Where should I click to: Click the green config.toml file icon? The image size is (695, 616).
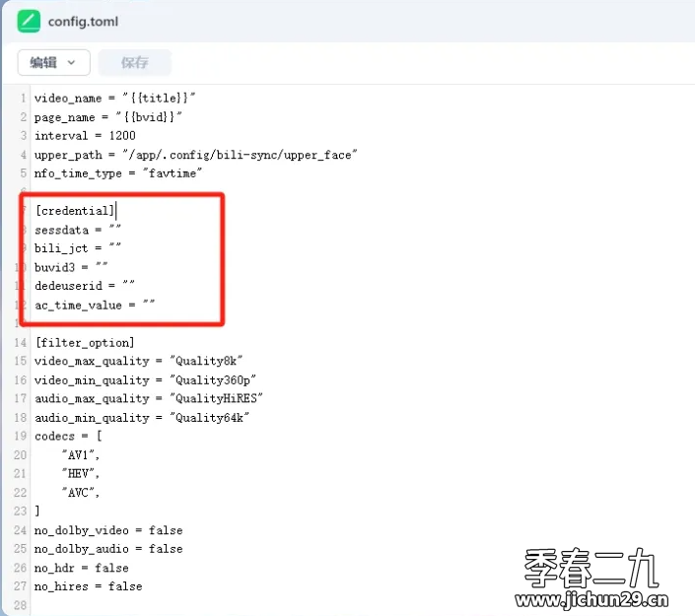(29, 21)
